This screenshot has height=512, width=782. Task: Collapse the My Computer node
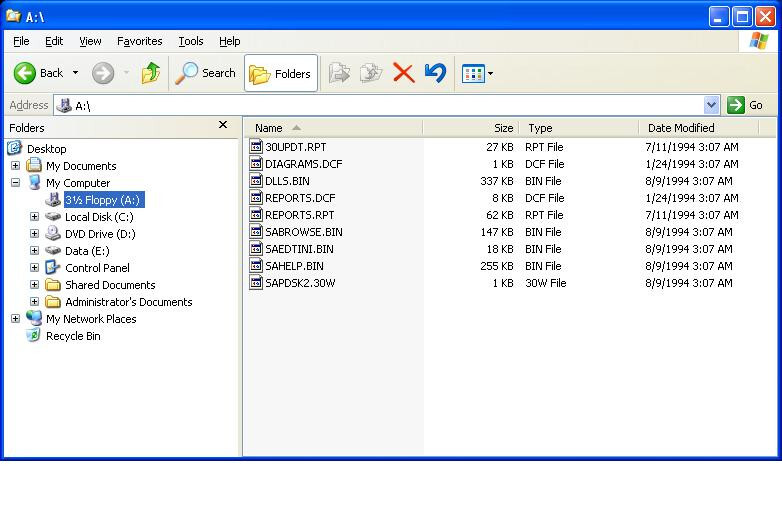(x=15, y=182)
